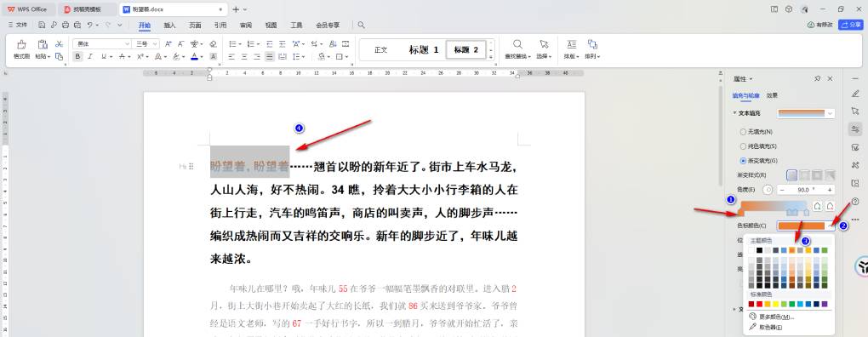Click the justify alignment icon

270,56
